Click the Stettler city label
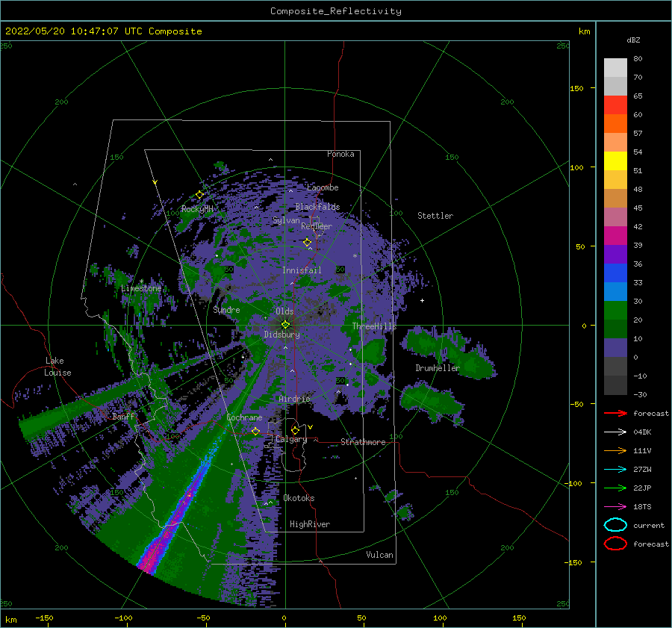Screen dimensions: 672x628 tap(435, 216)
